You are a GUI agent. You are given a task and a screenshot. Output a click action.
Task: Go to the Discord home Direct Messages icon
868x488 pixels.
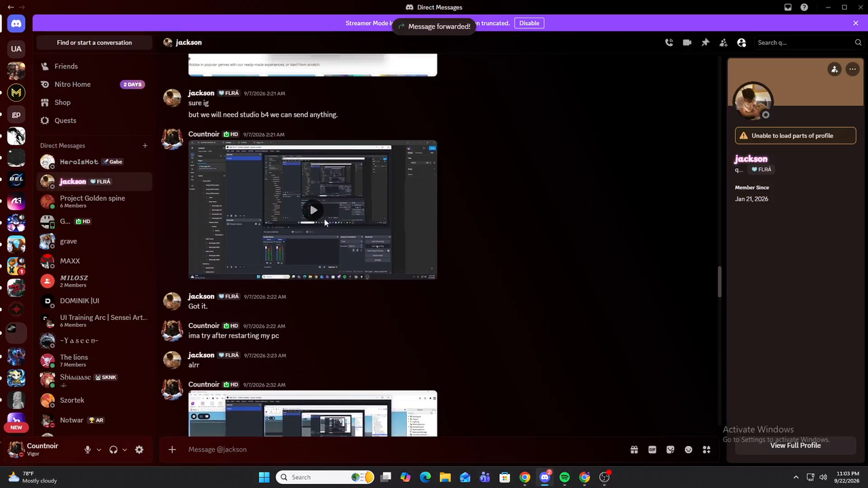tap(16, 24)
